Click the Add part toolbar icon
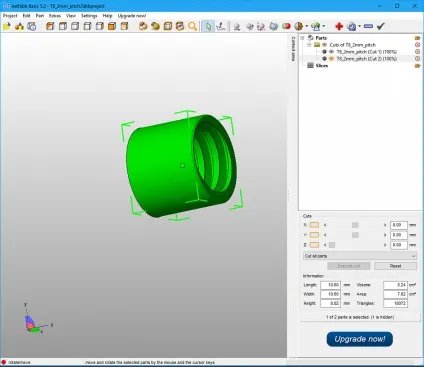The height and width of the screenshot is (367, 424). coord(19,26)
